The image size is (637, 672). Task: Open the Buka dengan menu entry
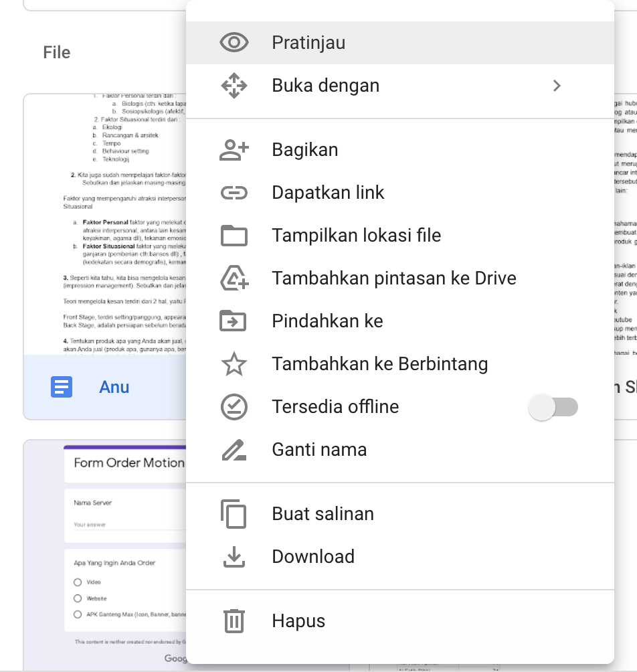click(325, 86)
